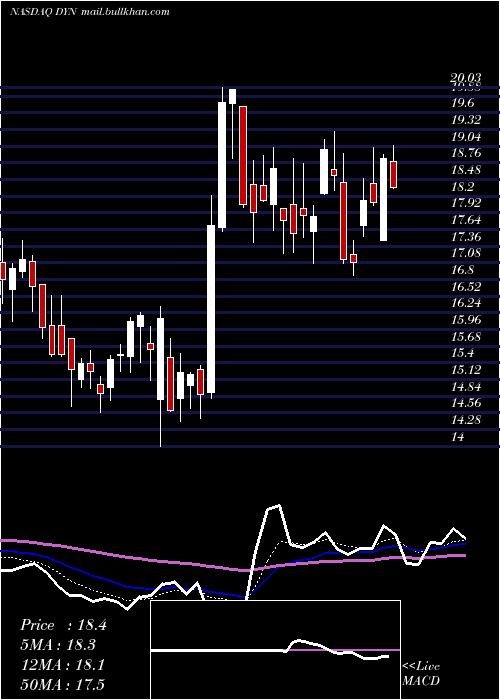This screenshot has width=500, height=700.
Task: Click the 19.6 price axis label
Action: pyautogui.click(x=462, y=103)
